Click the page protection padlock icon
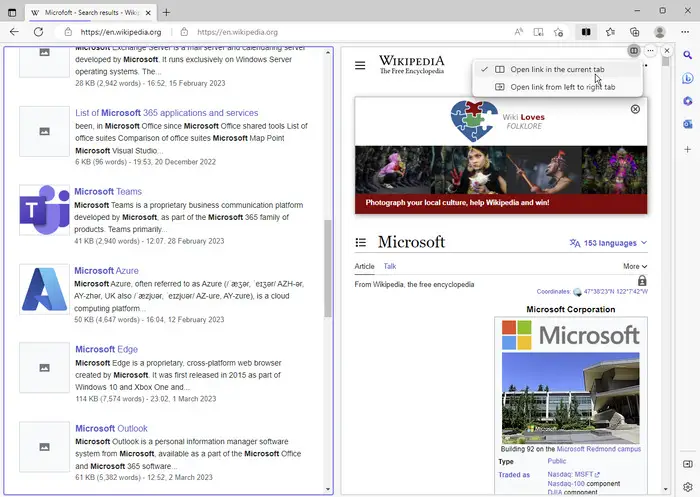 tap(642, 280)
